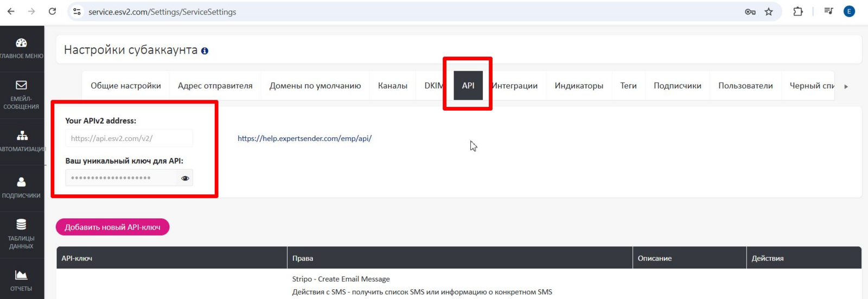
Task: Click the info icon beside page title
Action: pyautogui.click(x=205, y=51)
